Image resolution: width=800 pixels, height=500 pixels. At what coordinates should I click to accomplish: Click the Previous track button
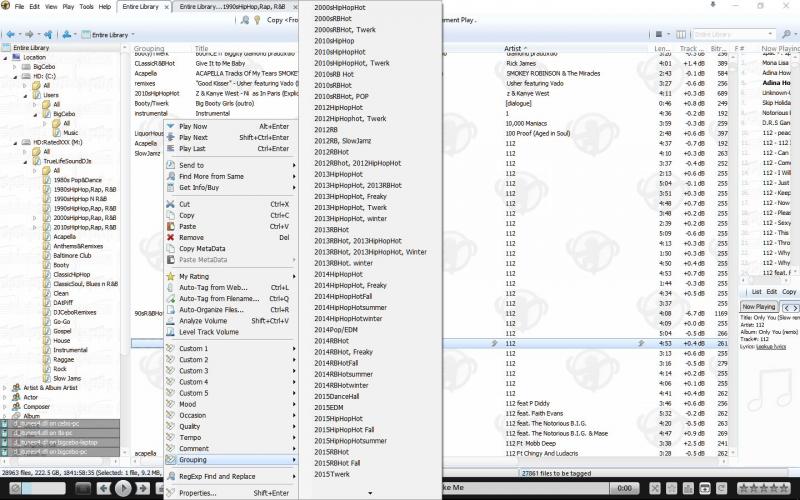[104, 488]
